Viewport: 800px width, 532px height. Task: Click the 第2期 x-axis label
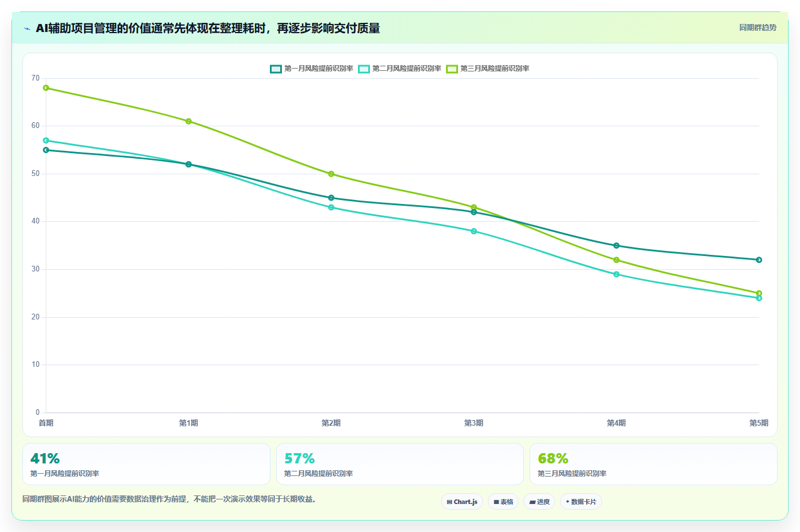tap(331, 423)
